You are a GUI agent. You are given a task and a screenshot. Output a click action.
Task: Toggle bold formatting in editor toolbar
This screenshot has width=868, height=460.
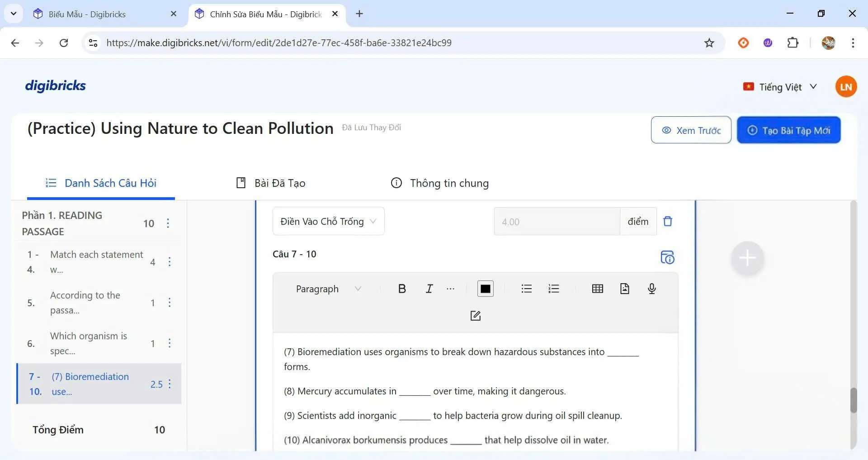(401, 289)
